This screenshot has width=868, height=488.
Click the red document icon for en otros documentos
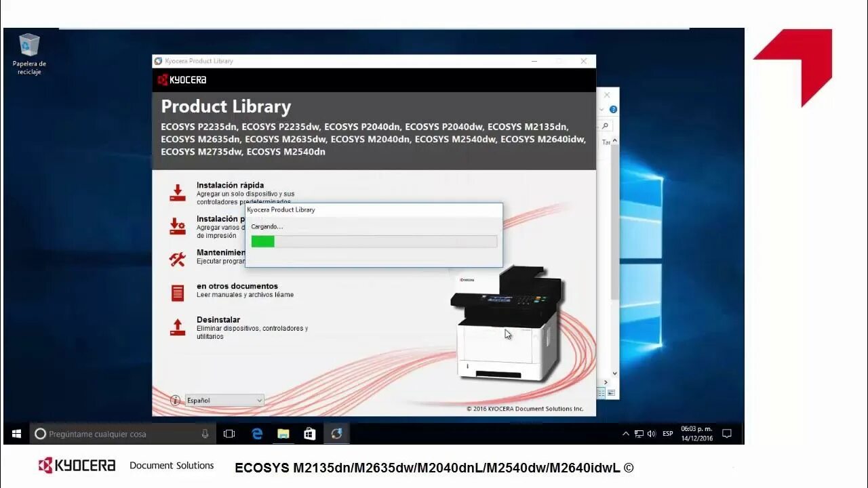(x=177, y=293)
